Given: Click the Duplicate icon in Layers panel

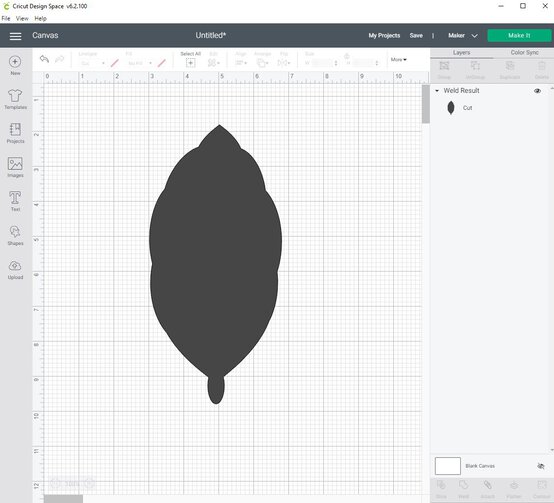Looking at the screenshot, I should click(510, 66).
